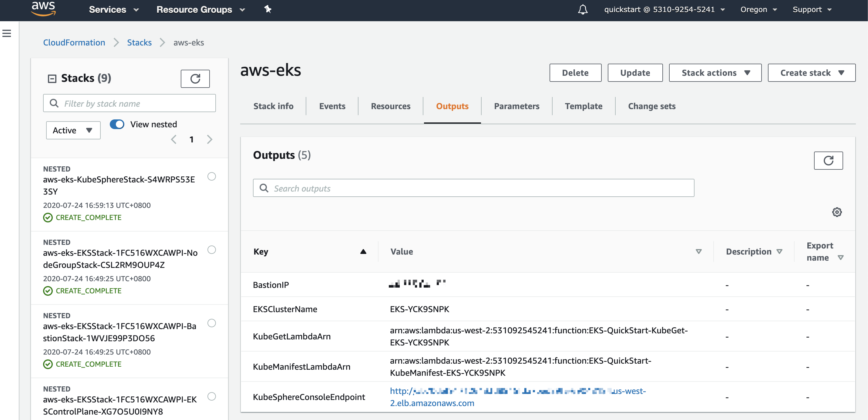
Task: Collapse the Stacks panel with minus icon
Action: tap(52, 79)
